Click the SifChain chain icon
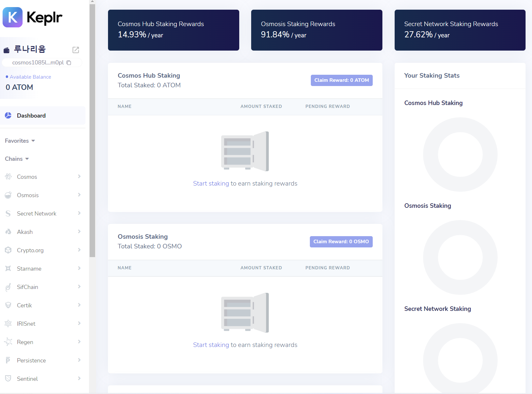This screenshot has height=394, width=532. click(x=8, y=287)
